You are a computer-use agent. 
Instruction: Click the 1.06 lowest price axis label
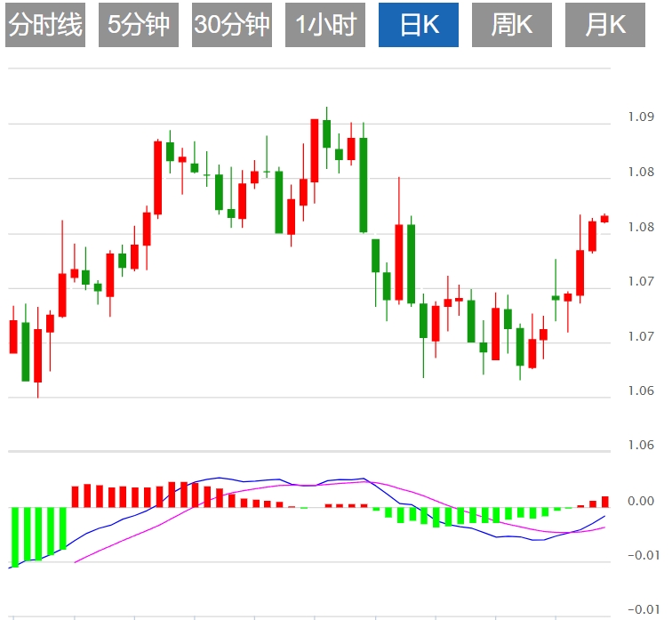tap(641, 445)
